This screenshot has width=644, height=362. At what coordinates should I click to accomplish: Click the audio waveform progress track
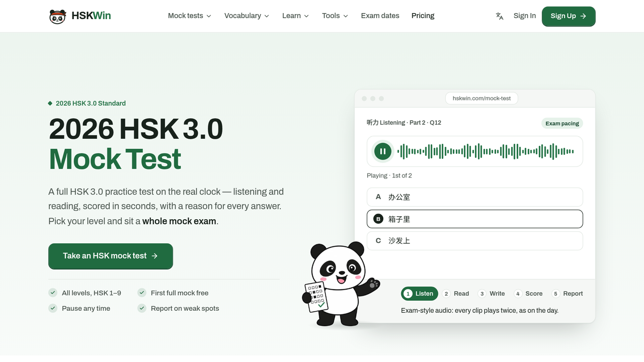(486, 151)
